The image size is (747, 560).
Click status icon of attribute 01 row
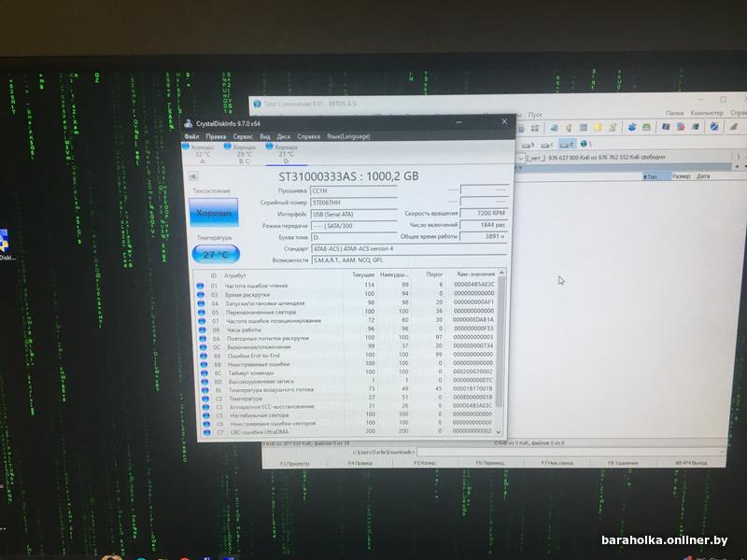(201, 286)
